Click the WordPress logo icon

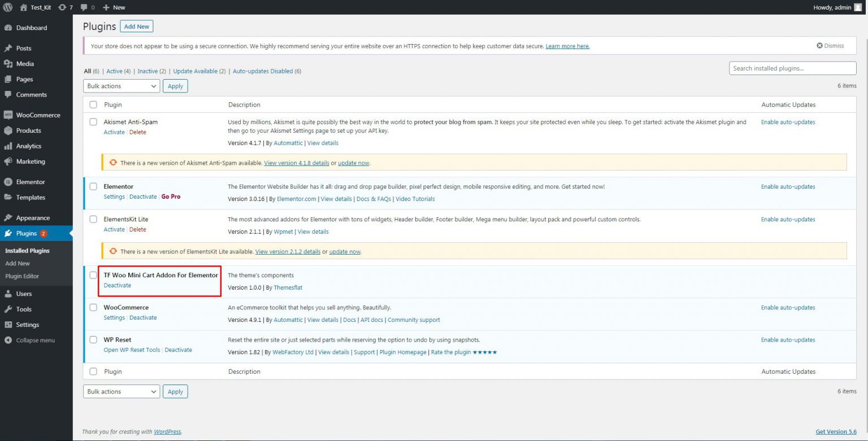(8, 7)
